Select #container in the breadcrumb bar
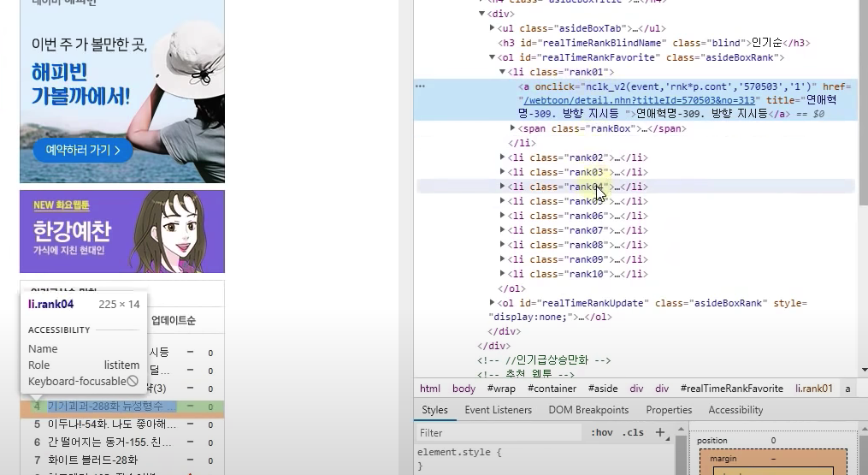 pyautogui.click(x=552, y=389)
